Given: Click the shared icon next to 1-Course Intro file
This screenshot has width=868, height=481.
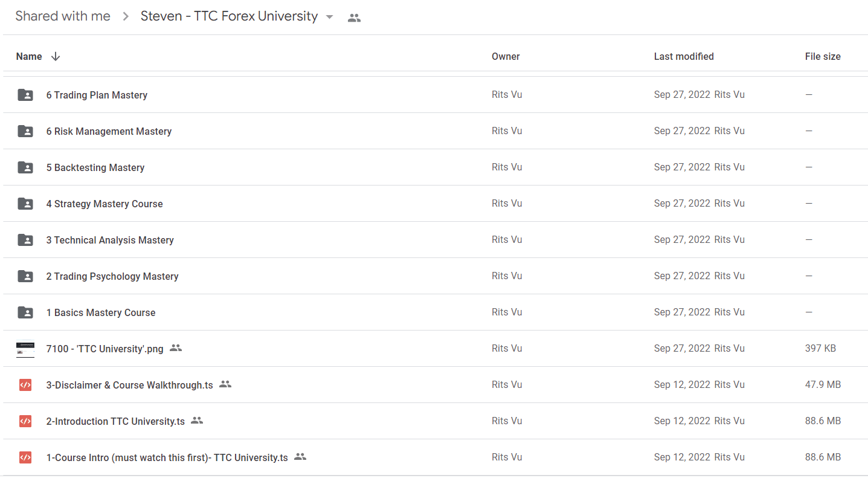Looking at the screenshot, I should click(300, 457).
